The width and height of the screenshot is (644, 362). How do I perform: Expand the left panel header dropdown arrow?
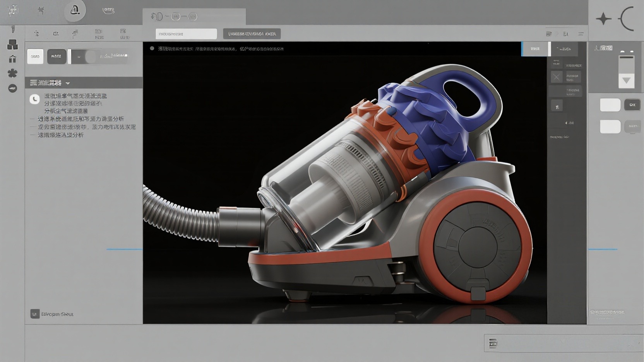coord(68,83)
